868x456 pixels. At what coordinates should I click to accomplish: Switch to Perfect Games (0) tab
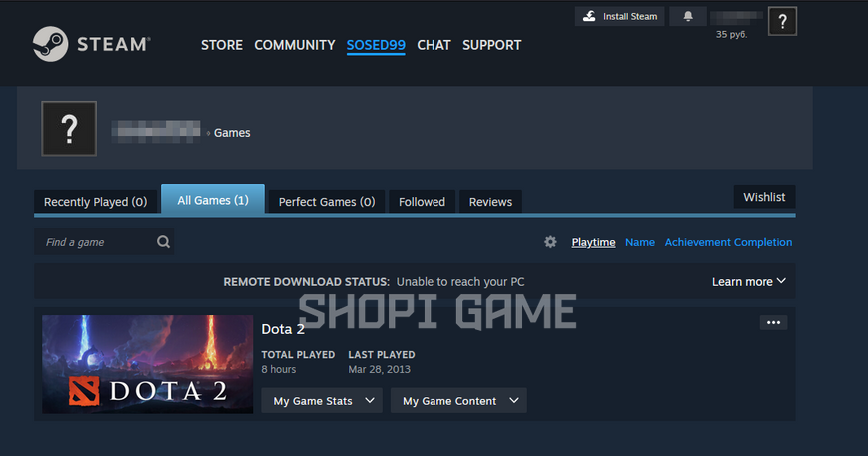coord(327,202)
